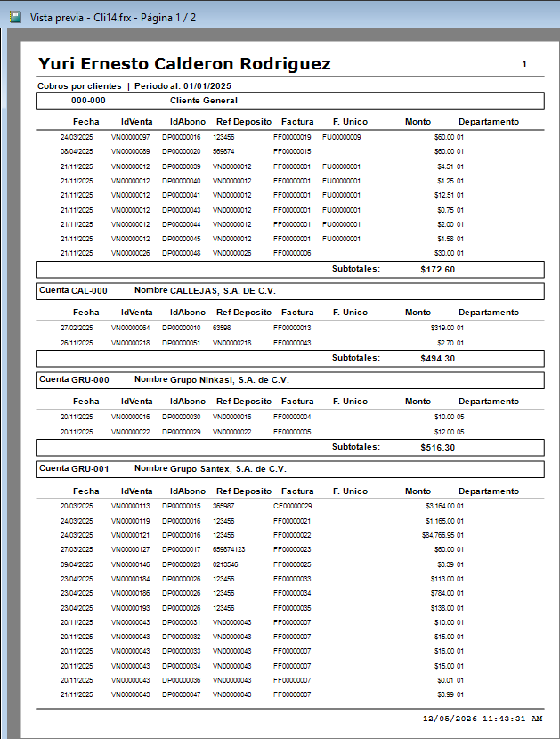Click 'Grupo Ninkasi, S.A. de C.V.' name
The image size is (560, 739).
(229, 380)
